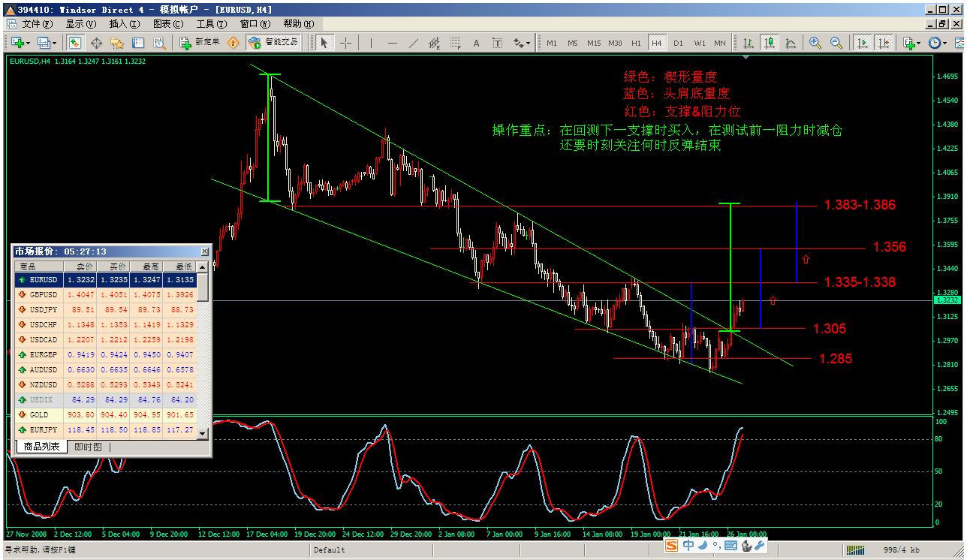Image resolution: width=967 pixels, height=560 pixels.
Task: Zoom out on the chart
Action: click(x=836, y=43)
